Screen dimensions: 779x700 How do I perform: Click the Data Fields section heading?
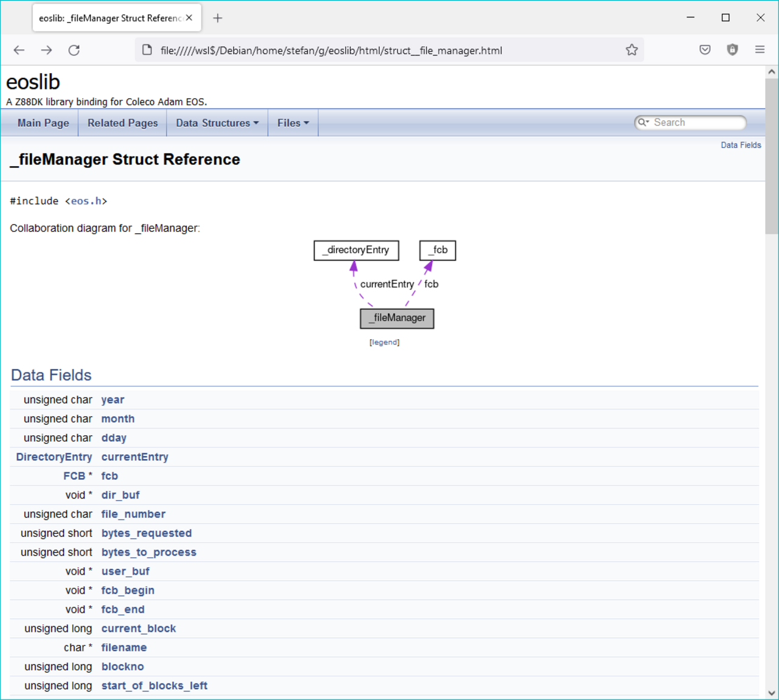(51, 375)
